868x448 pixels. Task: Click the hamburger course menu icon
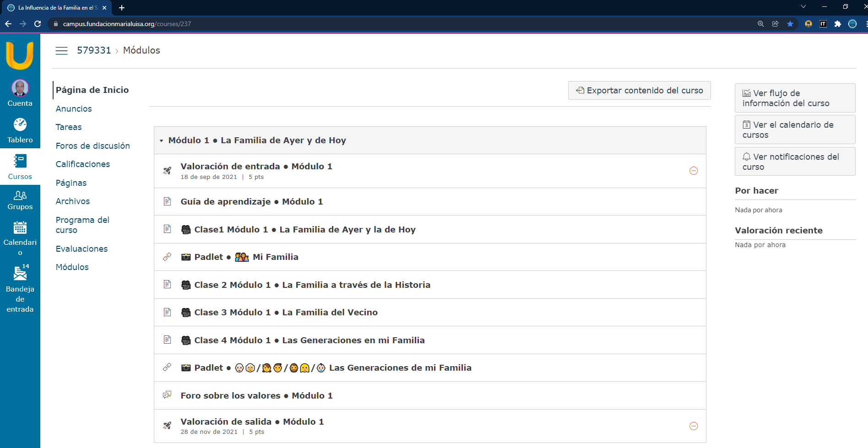pyautogui.click(x=61, y=51)
